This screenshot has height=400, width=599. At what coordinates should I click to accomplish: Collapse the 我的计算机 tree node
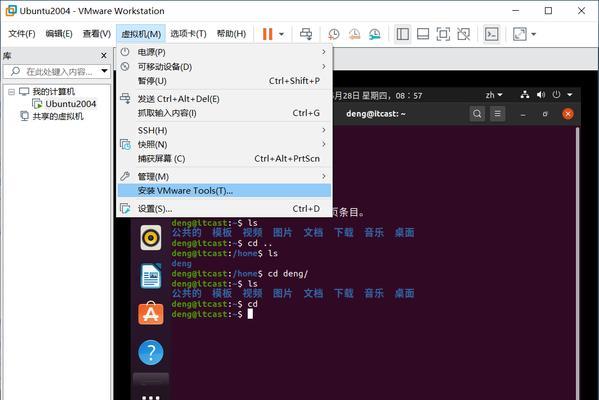coord(11,92)
